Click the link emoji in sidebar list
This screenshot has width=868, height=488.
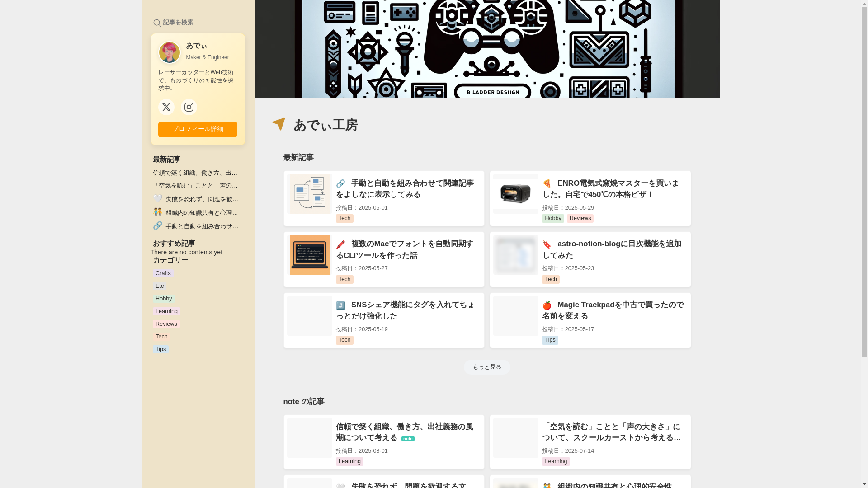click(157, 225)
